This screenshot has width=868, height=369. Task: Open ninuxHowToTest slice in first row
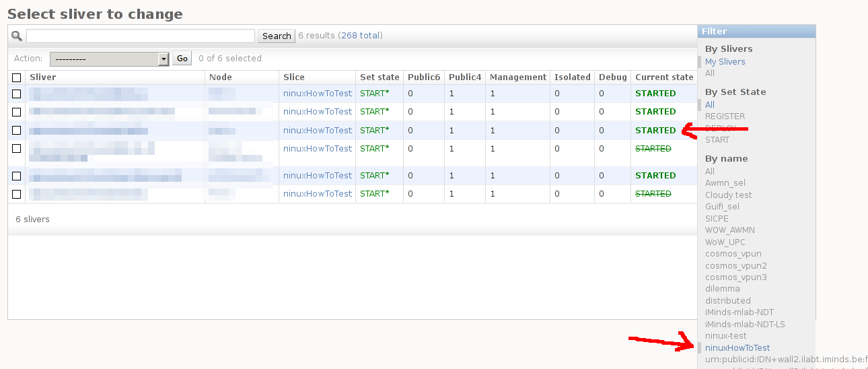317,94
